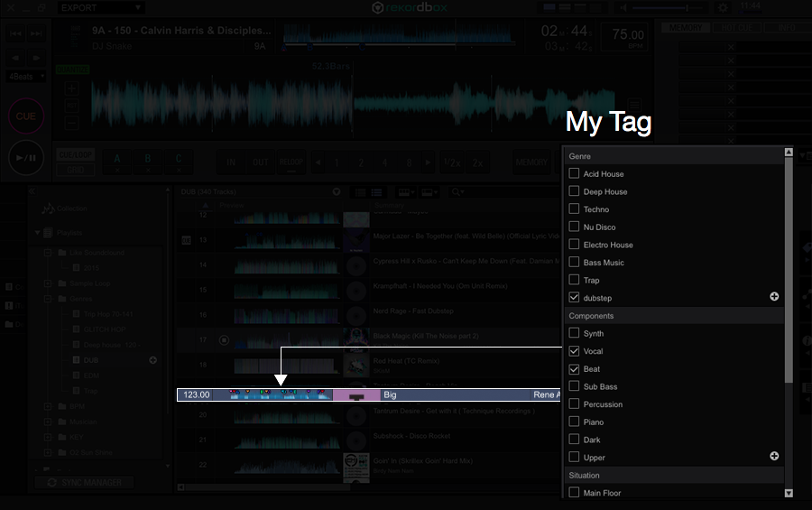The width and height of the screenshot is (812, 510).
Task: Shift beat loop sizes right arrow
Action: click(428, 162)
